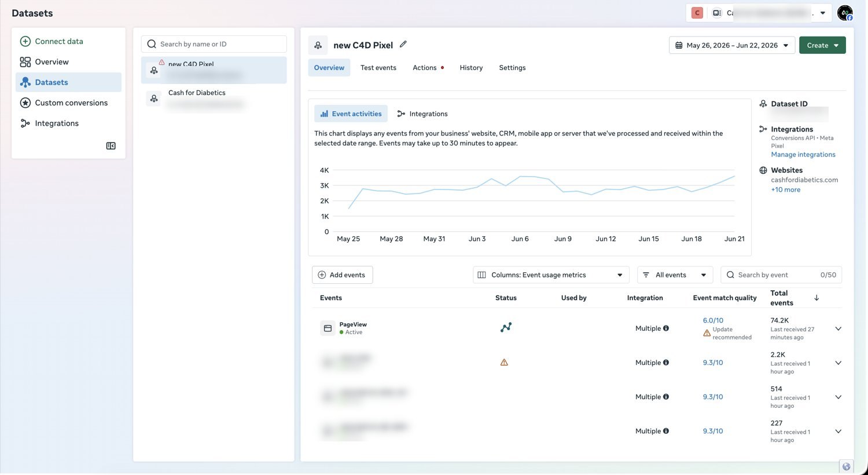
Task: Switch to the Overview tab
Action: (x=329, y=68)
